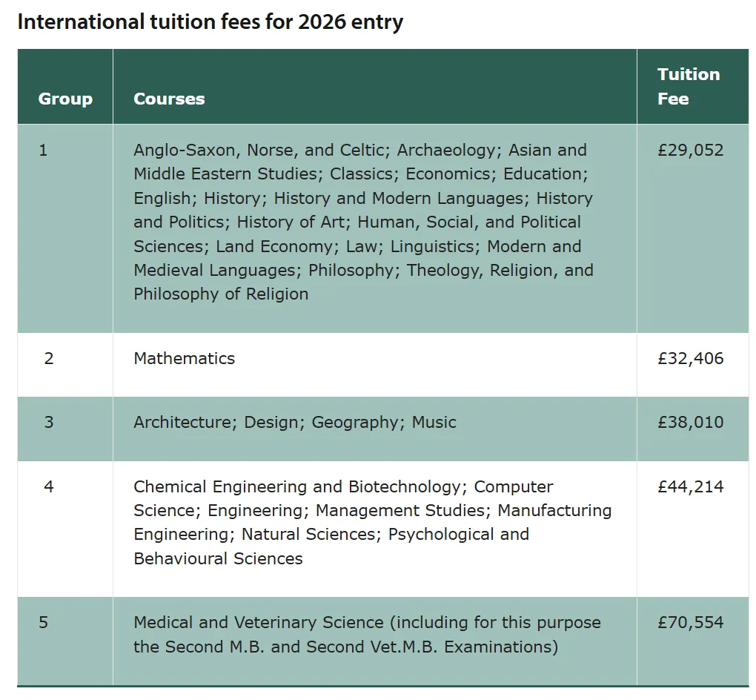Click the £38,010 fee value

coord(690,421)
